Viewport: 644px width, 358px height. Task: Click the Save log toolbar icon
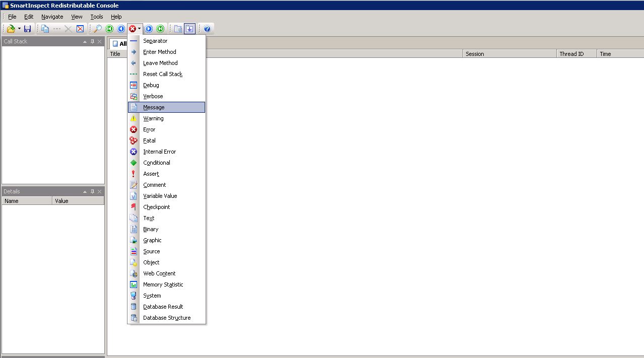click(27, 29)
